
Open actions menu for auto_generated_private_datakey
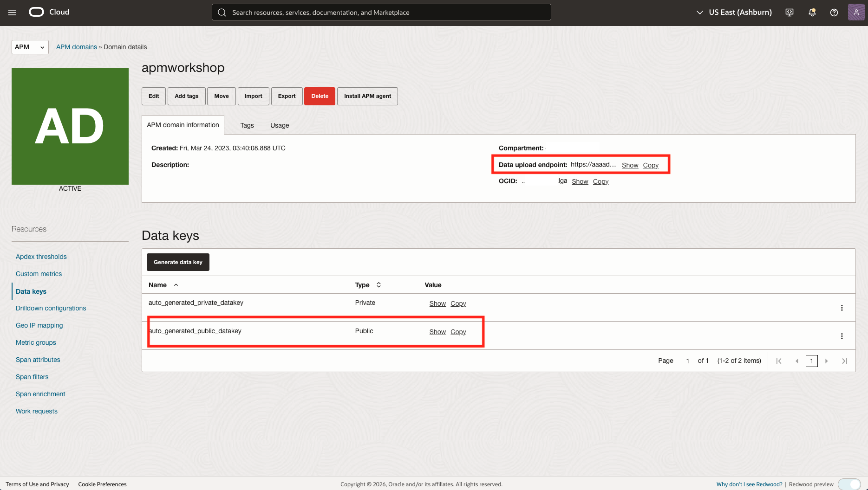842,307
